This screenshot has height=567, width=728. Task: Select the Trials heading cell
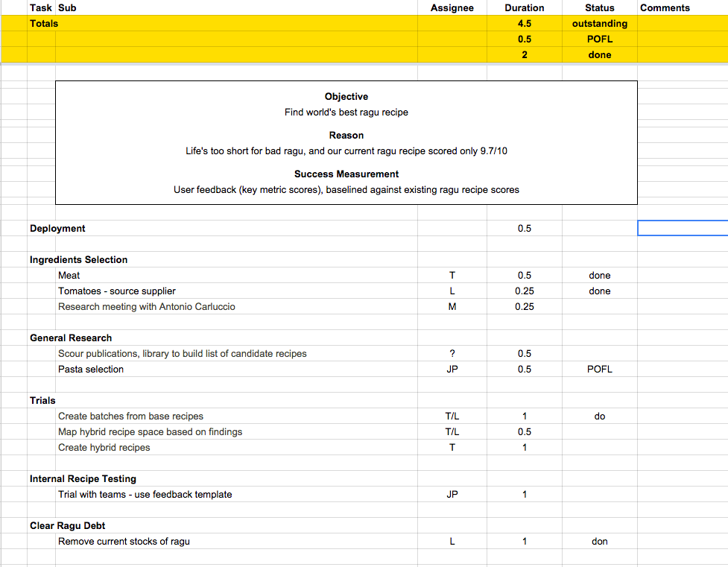pyautogui.click(x=42, y=400)
